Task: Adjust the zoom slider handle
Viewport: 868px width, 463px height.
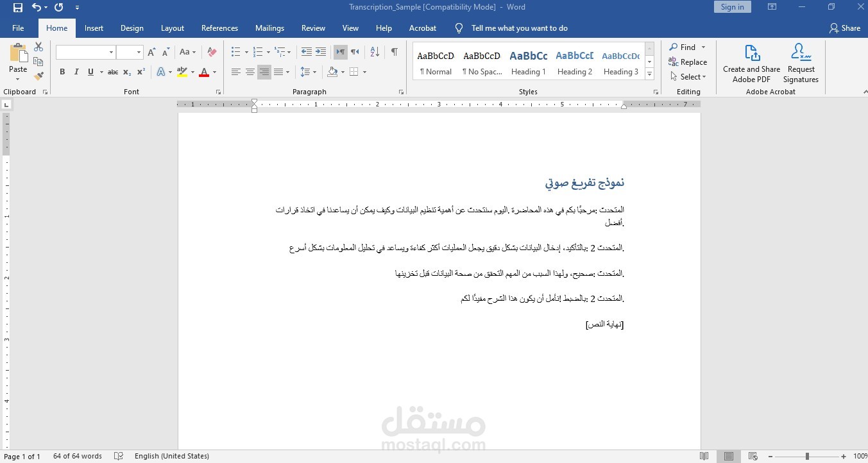Action: [x=807, y=456]
